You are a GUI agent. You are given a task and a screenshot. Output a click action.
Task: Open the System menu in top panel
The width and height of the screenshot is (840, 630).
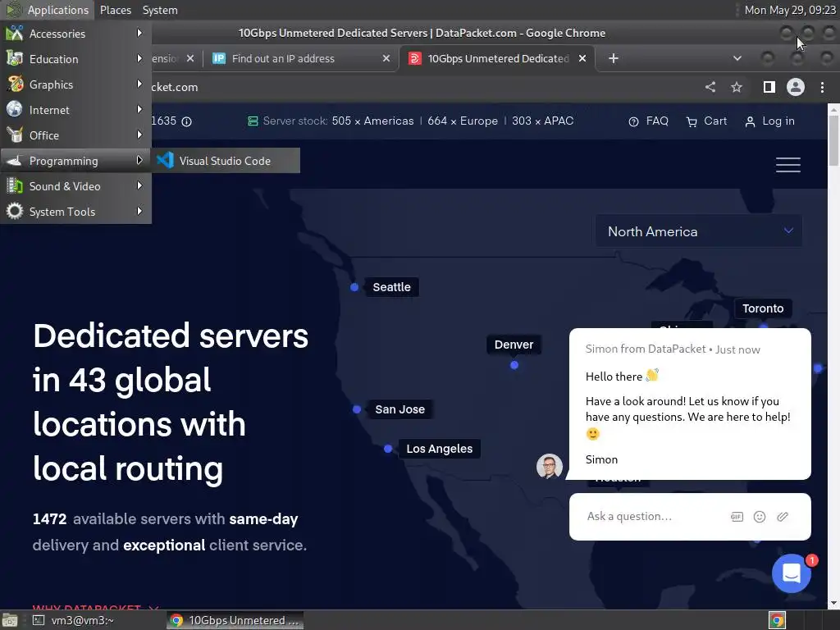tap(160, 10)
